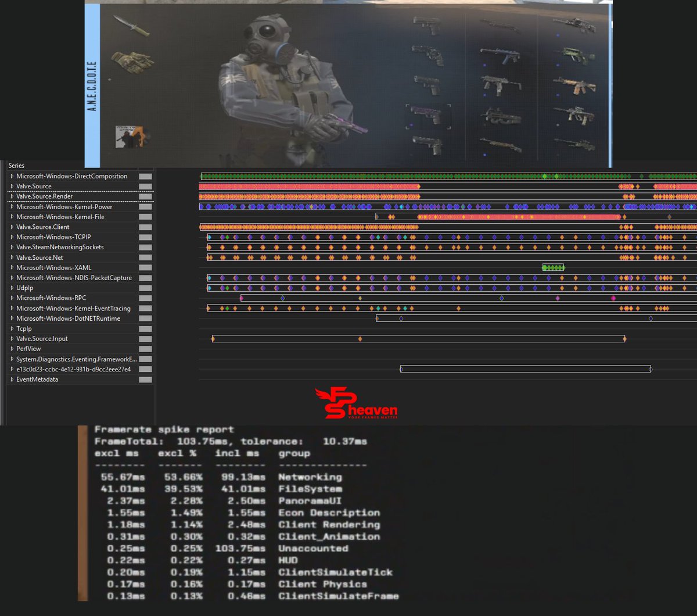This screenshot has width=697, height=616.
Task: Select the shotgun at top of middle column
Action: [500, 26]
